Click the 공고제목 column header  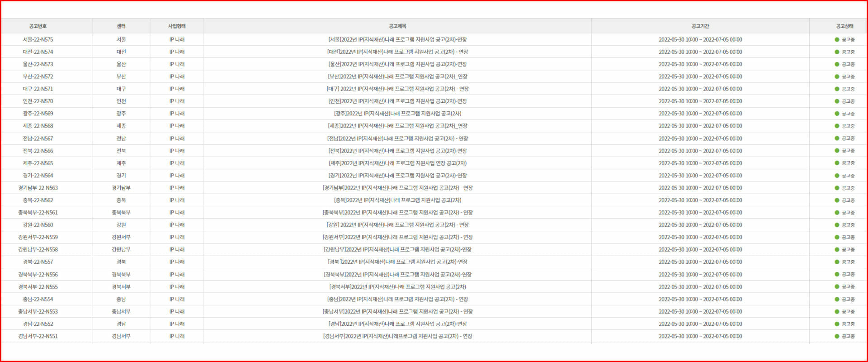click(397, 26)
